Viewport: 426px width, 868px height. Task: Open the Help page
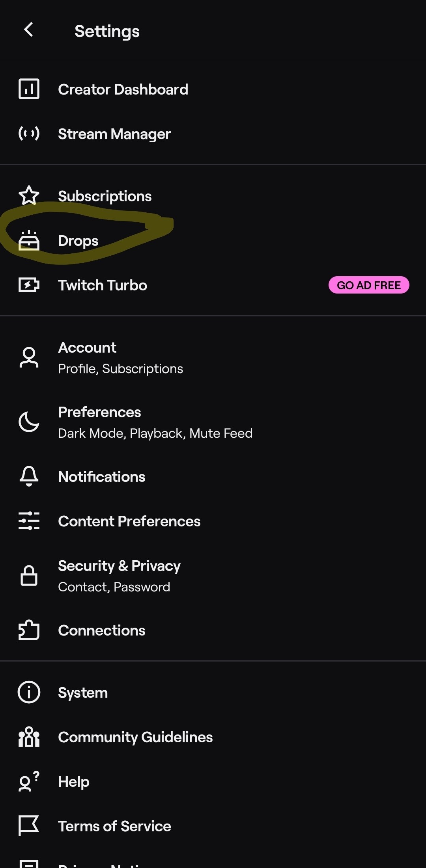pos(74,782)
